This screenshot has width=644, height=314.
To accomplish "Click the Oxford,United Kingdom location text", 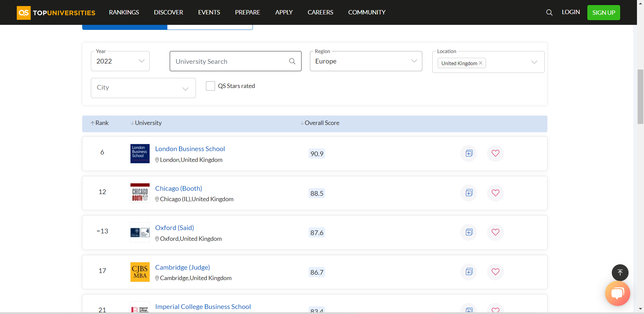I will [191, 239].
